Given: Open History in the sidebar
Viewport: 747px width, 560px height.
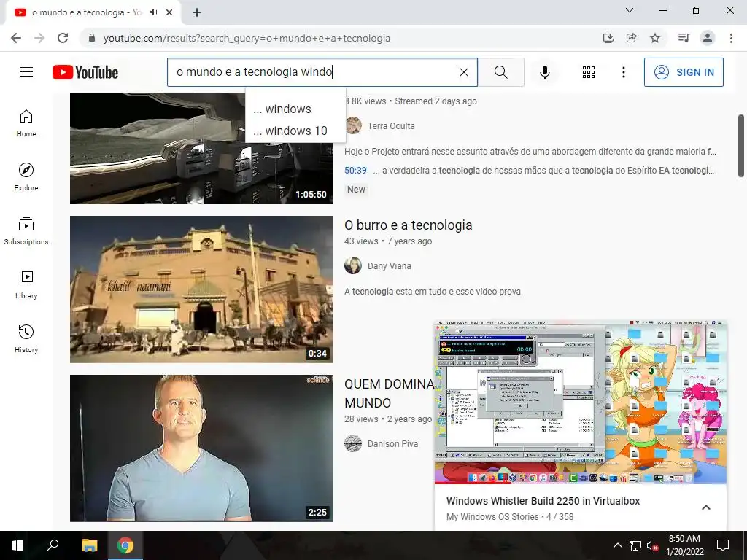Looking at the screenshot, I should coord(26,338).
